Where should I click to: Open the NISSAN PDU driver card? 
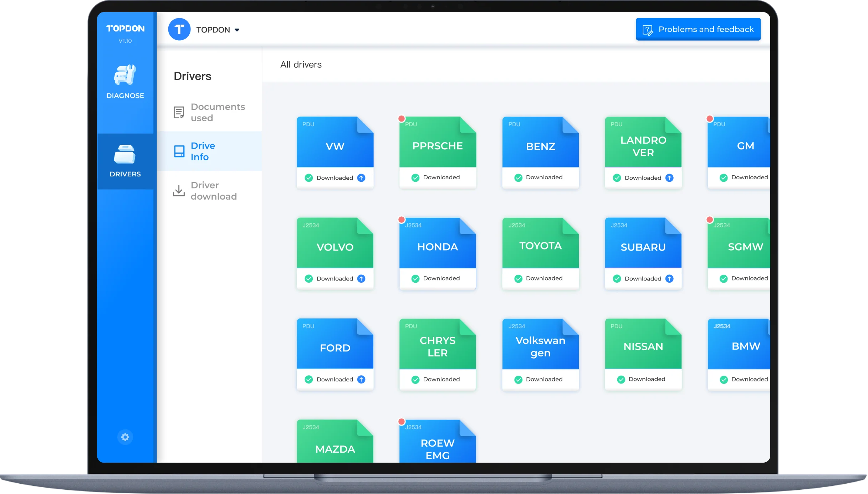(643, 354)
